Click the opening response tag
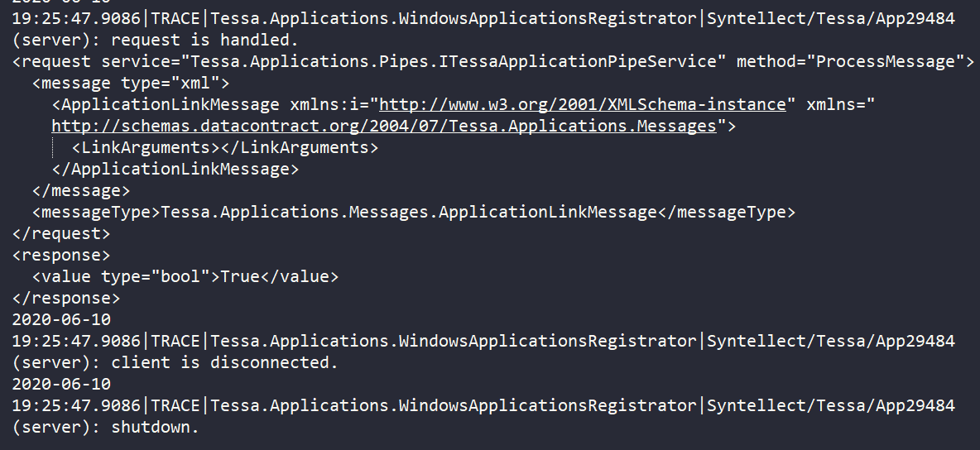Screen dimensions: 980x450 tap(61, 255)
